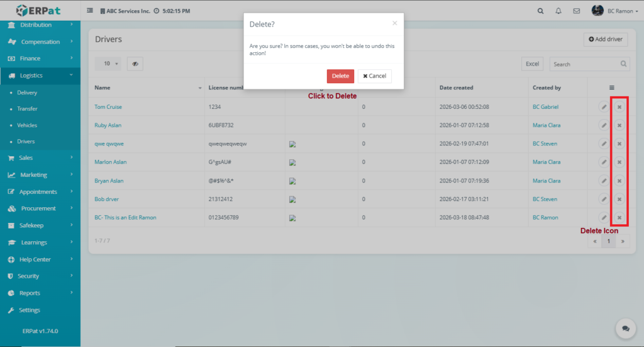644x347 pixels.
Task: Edit pencil icon for qwe qwqwe
Action: 604,144
